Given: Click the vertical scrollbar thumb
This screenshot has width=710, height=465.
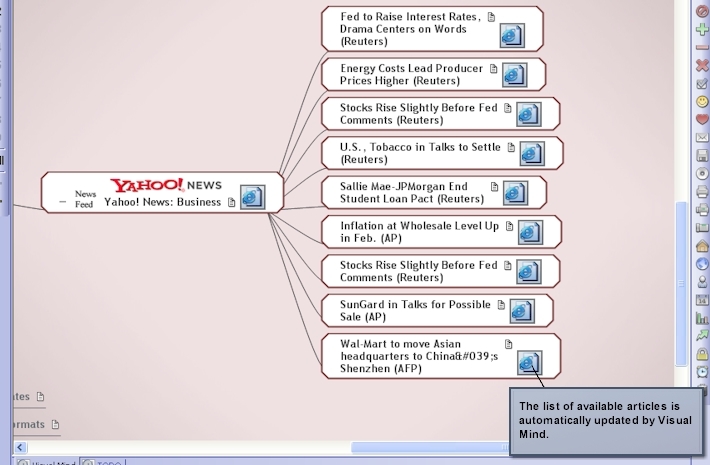Looking at the screenshot, I should [x=681, y=283].
